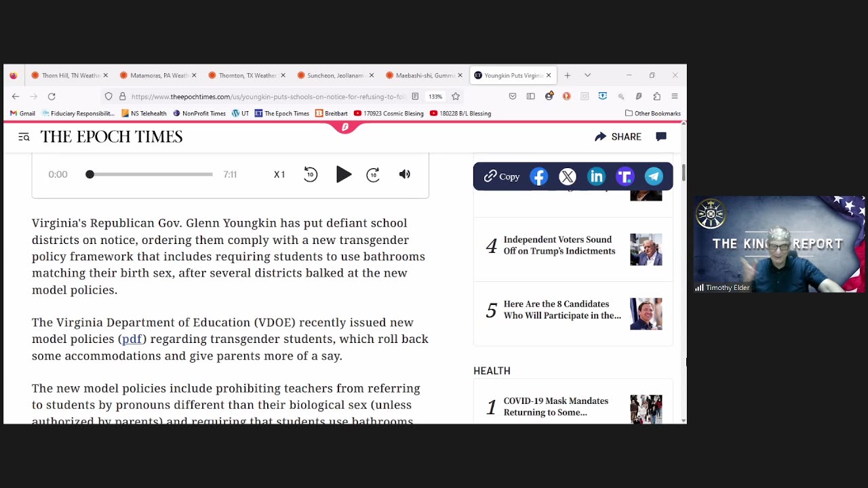Image resolution: width=868 pixels, height=488 pixels.
Task: Click the shield tracking protection icon
Action: click(108, 96)
